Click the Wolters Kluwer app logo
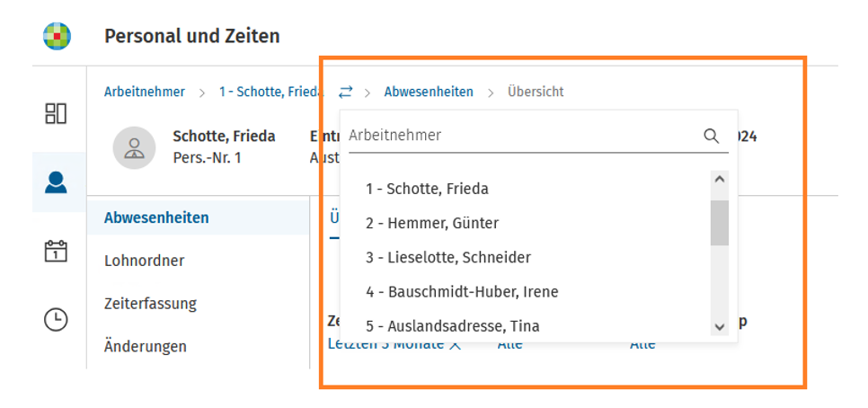 tap(57, 37)
